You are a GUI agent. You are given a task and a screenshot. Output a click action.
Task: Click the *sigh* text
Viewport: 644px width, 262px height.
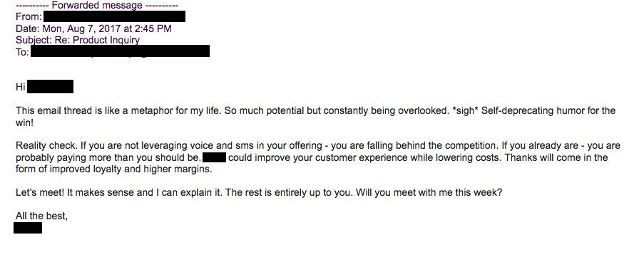click(x=465, y=110)
